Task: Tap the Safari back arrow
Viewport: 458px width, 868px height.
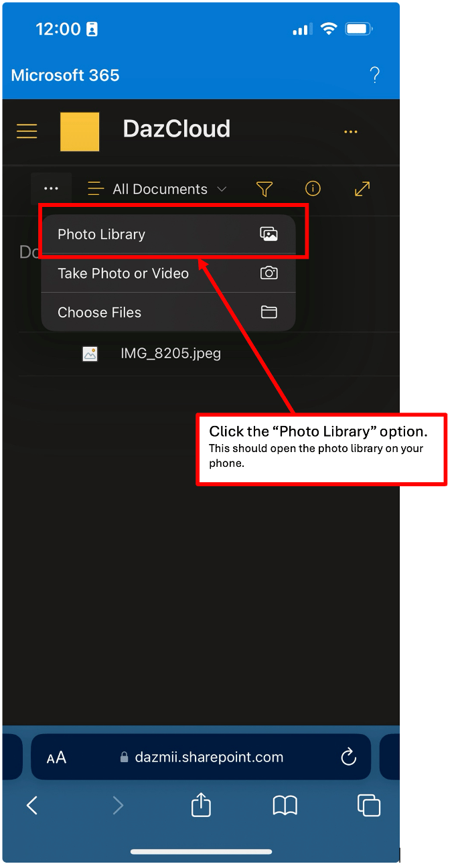Action: click(31, 805)
